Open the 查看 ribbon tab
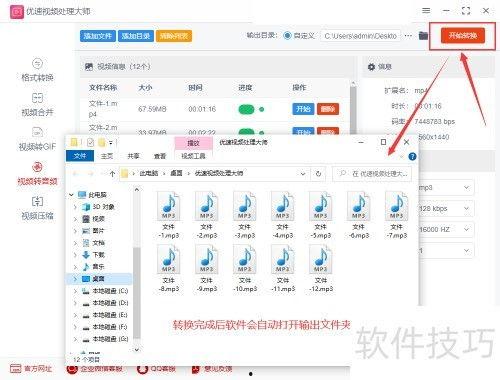Image resolution: width=500 pixels, height=380 pixels. point(160,156)
